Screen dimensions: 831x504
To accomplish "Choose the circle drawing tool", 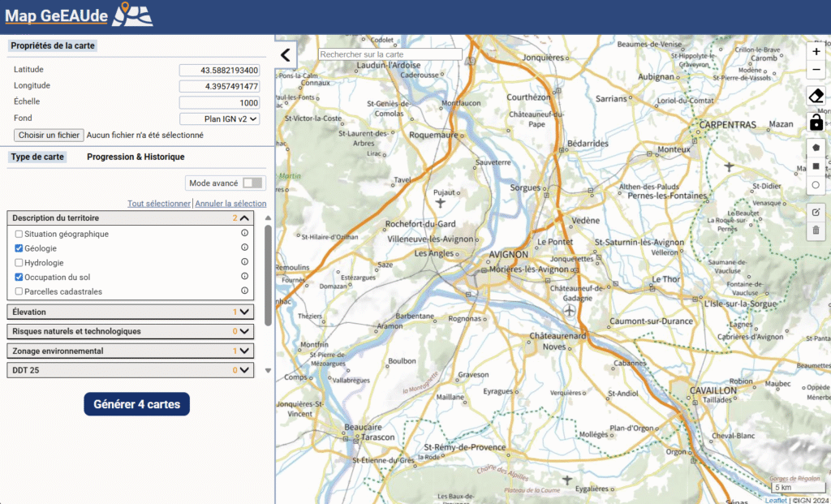I will click(x=816, y=185).
